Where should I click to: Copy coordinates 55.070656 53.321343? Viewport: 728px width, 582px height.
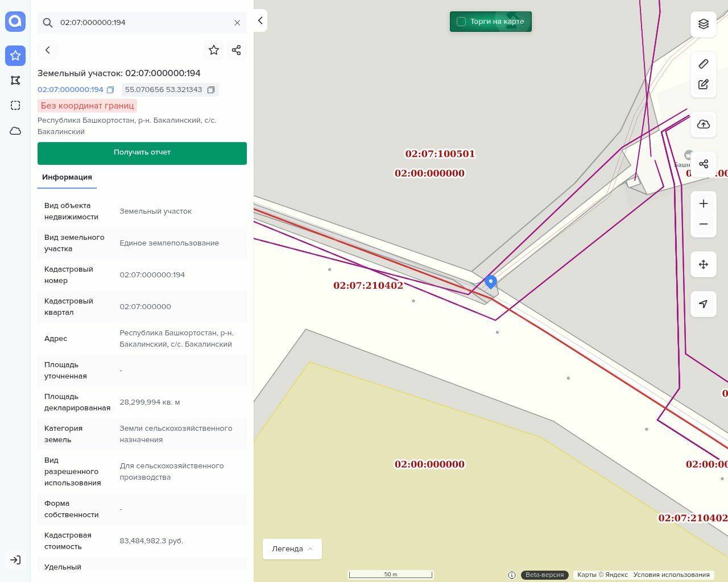pos(211,90)
